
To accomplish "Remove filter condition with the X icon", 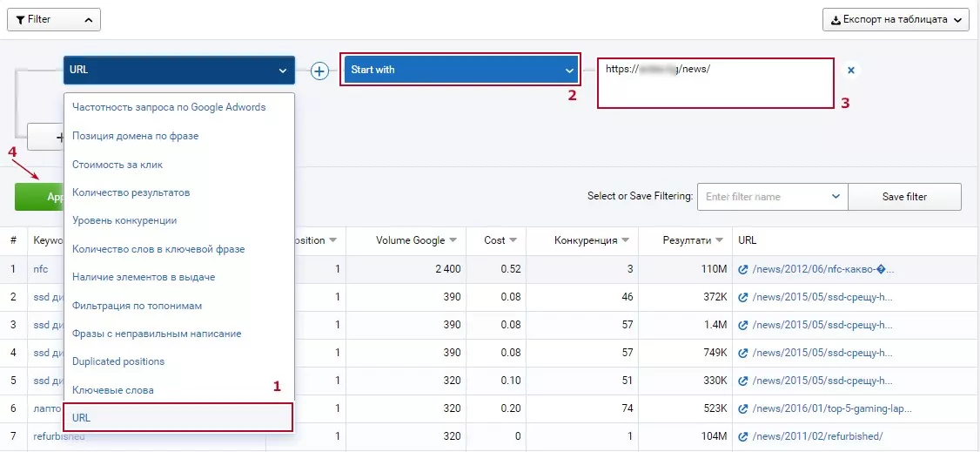I will pyautogui.click(x=850, y=71).
